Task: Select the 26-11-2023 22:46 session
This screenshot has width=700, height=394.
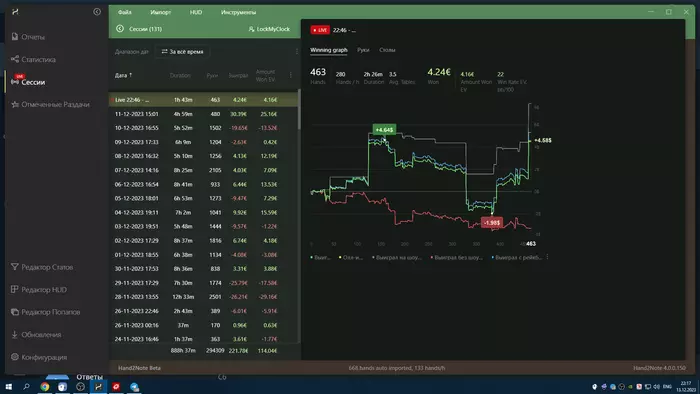Action: [203, 311]
